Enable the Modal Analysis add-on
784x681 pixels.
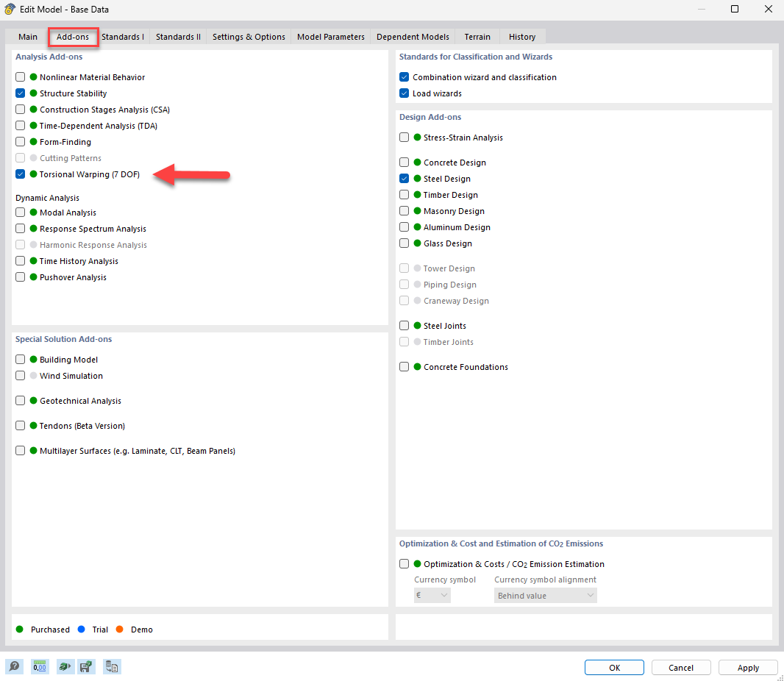pos(20,212)
